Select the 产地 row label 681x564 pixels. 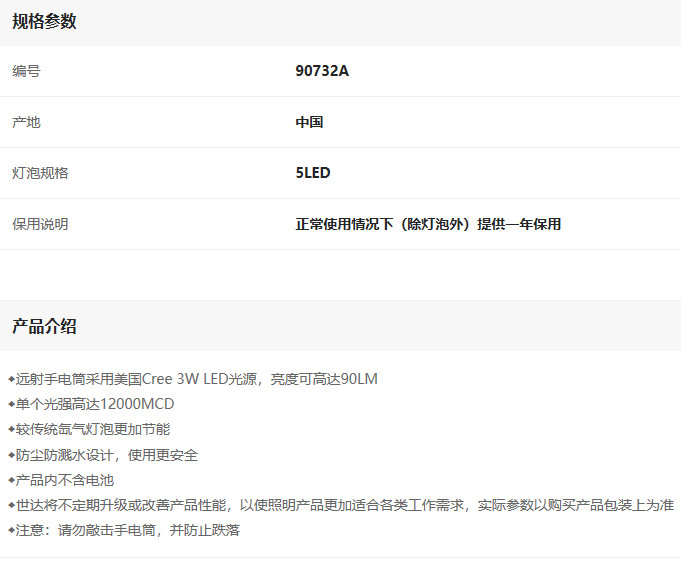pyautogui.click(x=26, y=122)
